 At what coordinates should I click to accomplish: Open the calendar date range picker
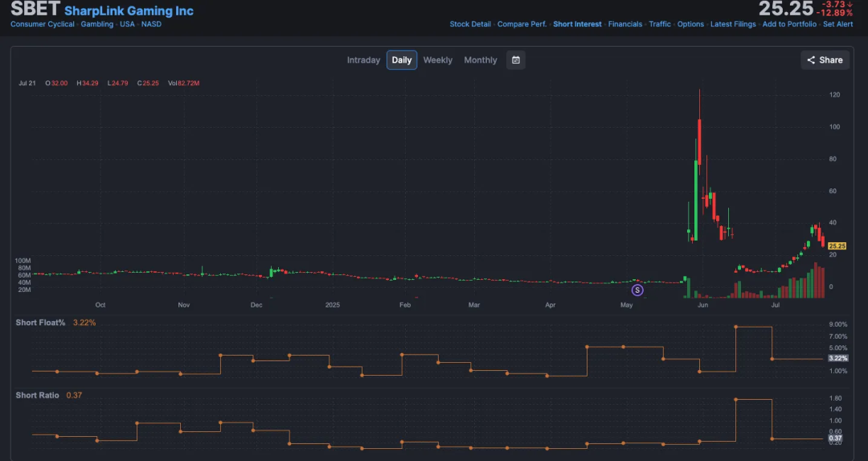click(x=516, y=60)
